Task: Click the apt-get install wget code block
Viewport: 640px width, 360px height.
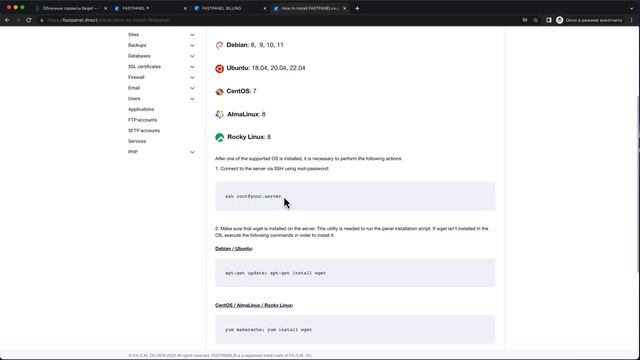Action: pyautogui.click(x=355, y=273)
